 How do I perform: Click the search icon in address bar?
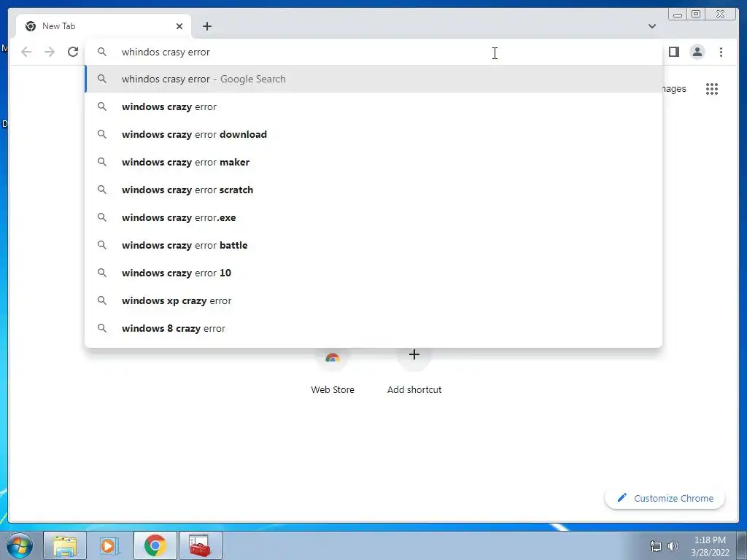[102, 52]
